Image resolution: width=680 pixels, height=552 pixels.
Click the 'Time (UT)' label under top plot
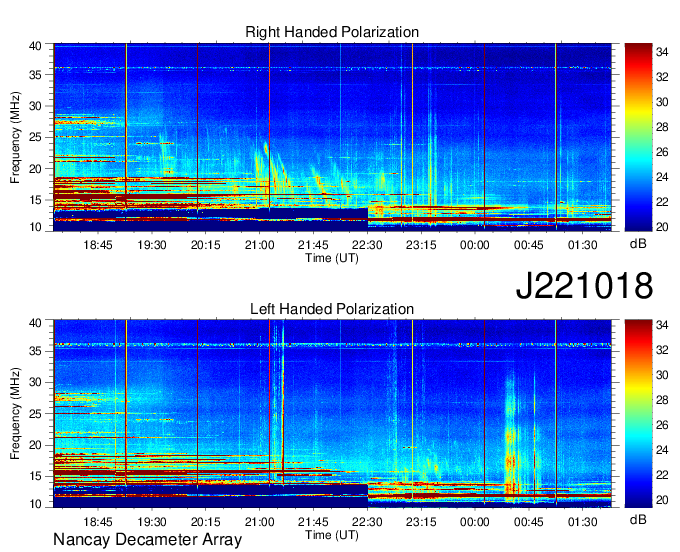pos(332,258)
